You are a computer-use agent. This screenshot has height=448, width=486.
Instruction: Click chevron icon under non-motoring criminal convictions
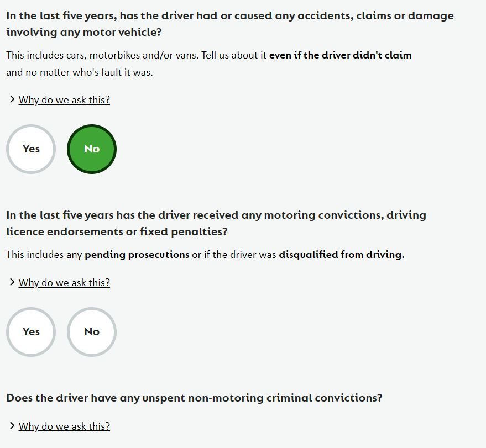[x=12, y=426]
